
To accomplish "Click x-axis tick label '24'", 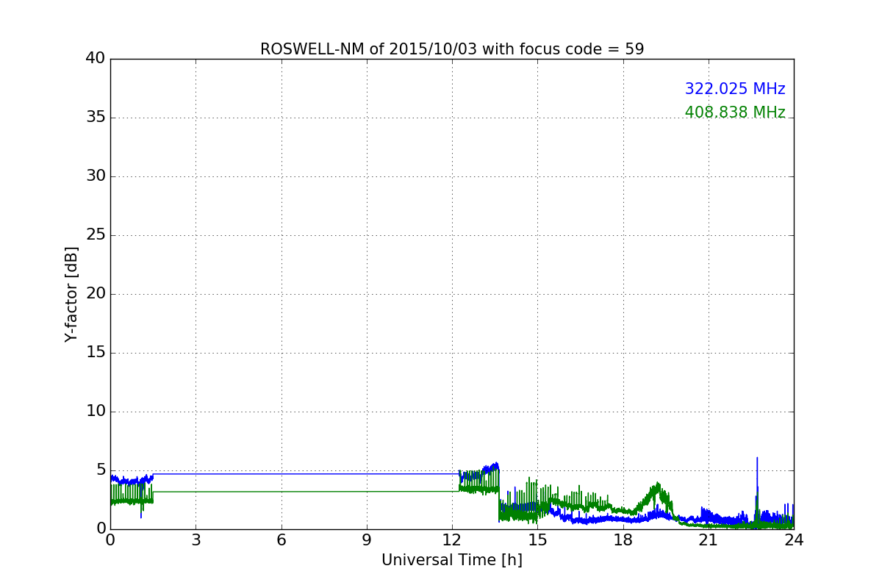I will coord(794,540).
